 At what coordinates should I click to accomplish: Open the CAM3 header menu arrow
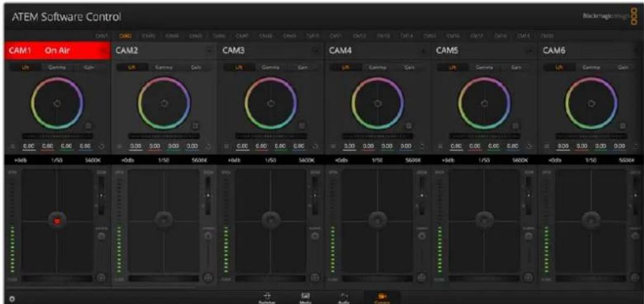[x=316, y=51]
